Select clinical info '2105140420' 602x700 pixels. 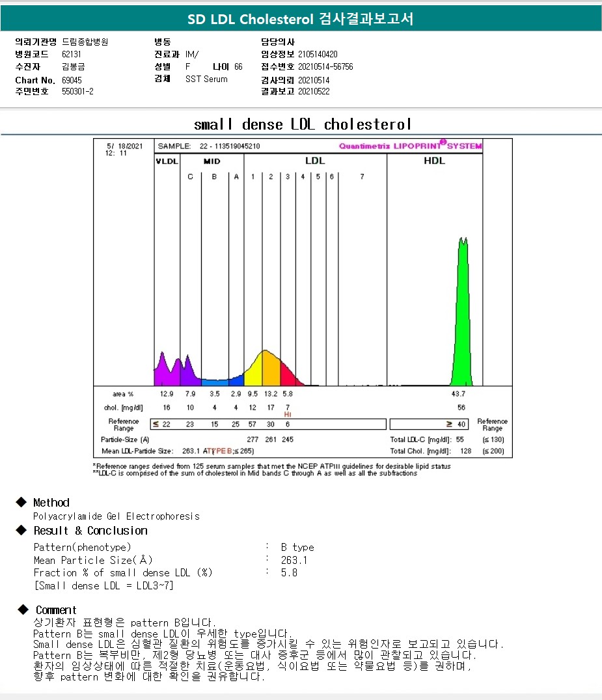(x=318, y=54)
